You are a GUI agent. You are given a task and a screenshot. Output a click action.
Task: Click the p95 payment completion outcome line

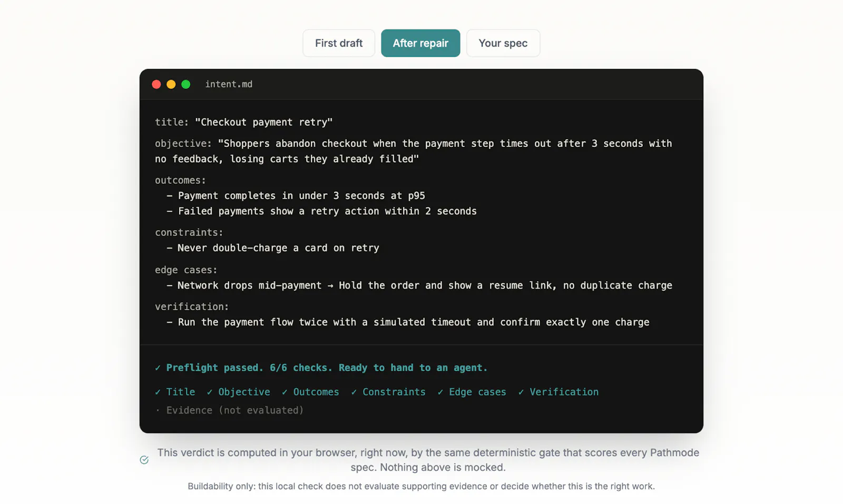pyautogui.click(x=296, y=196)
